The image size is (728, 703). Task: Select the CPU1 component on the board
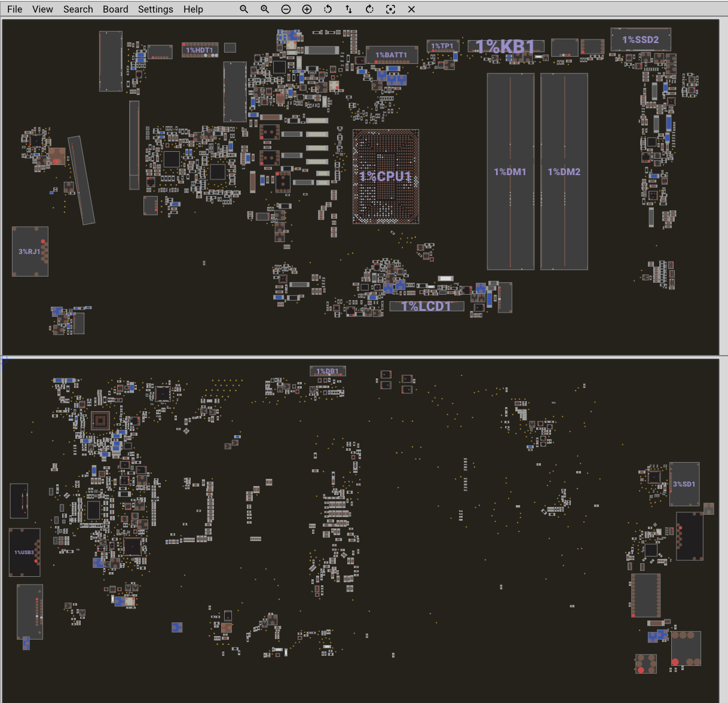tap(386, 176)
